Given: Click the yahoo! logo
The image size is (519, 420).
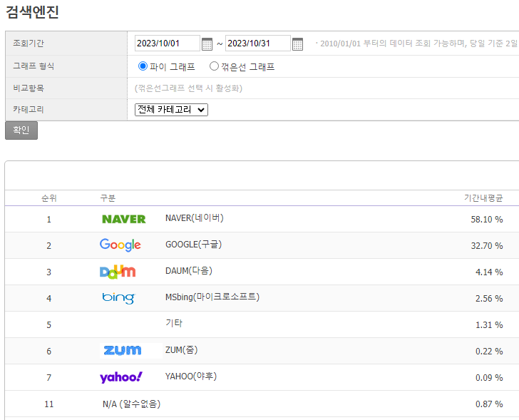Looking at the screenshot, I should (x=121, y=377).
